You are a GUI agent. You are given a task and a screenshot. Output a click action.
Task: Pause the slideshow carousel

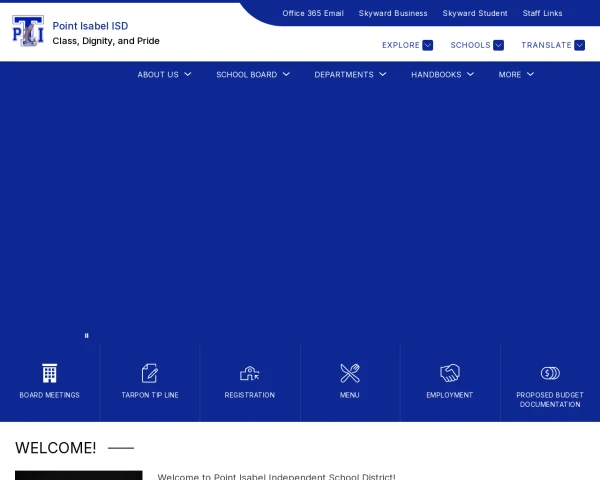[x=86, y=336]
